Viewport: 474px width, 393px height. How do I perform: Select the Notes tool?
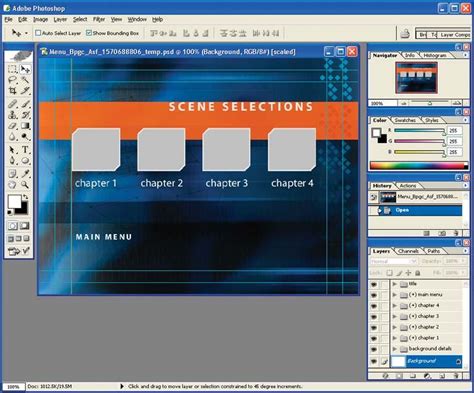[x=12, y=174]
